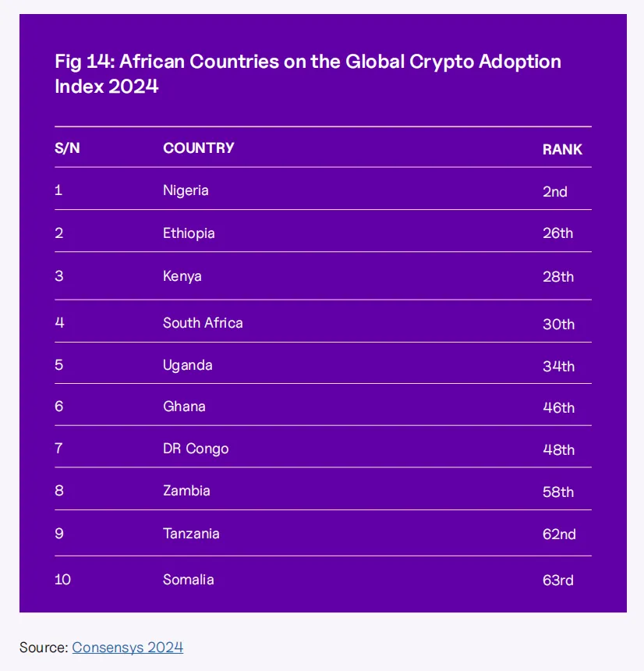Click the DR Congo entry
The image size is (644, 671).
click(196, 449)
